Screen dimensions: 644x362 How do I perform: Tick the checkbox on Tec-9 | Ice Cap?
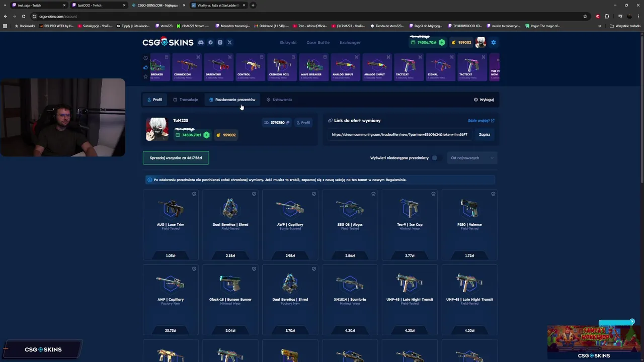click(433, 194)
